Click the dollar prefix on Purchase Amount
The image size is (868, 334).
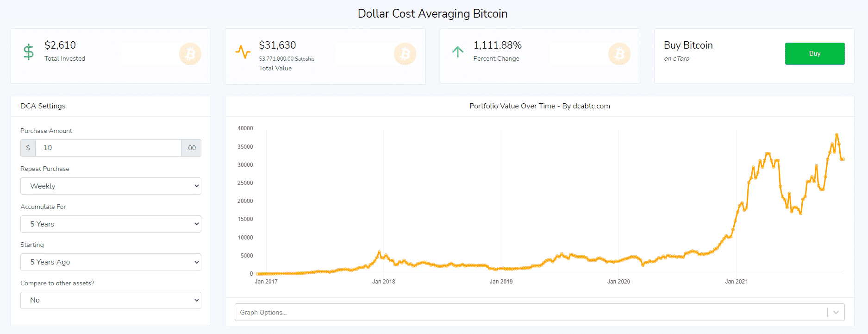point(28,148)
